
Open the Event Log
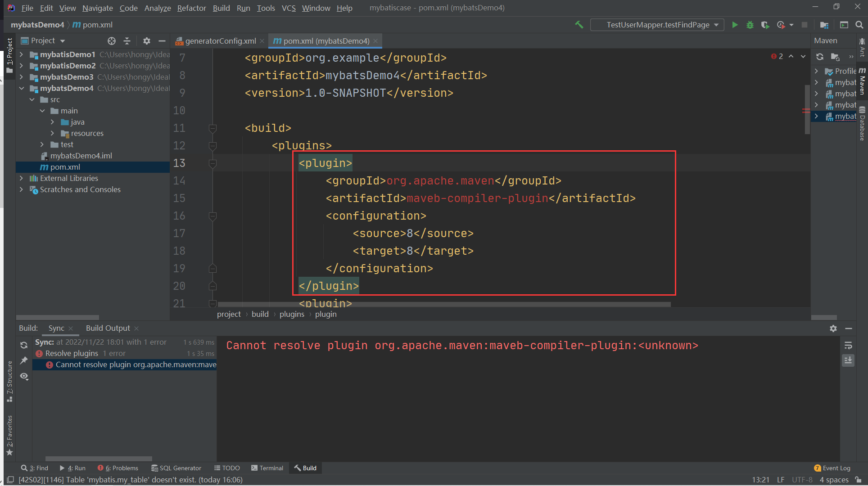tap(832, 468)
